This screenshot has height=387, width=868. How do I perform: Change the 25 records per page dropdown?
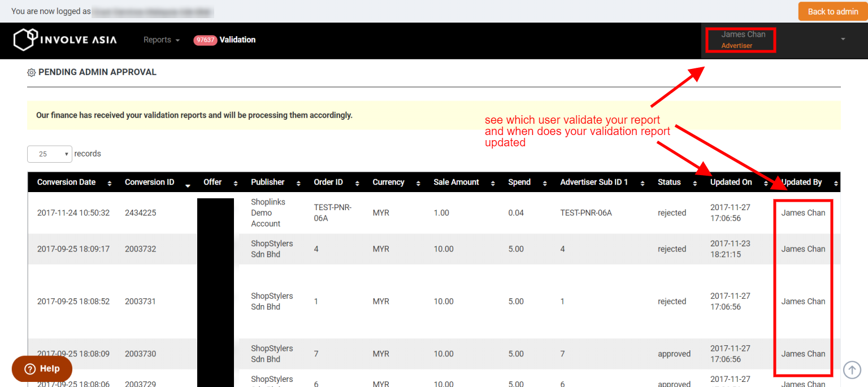click(x=50, y=154)
